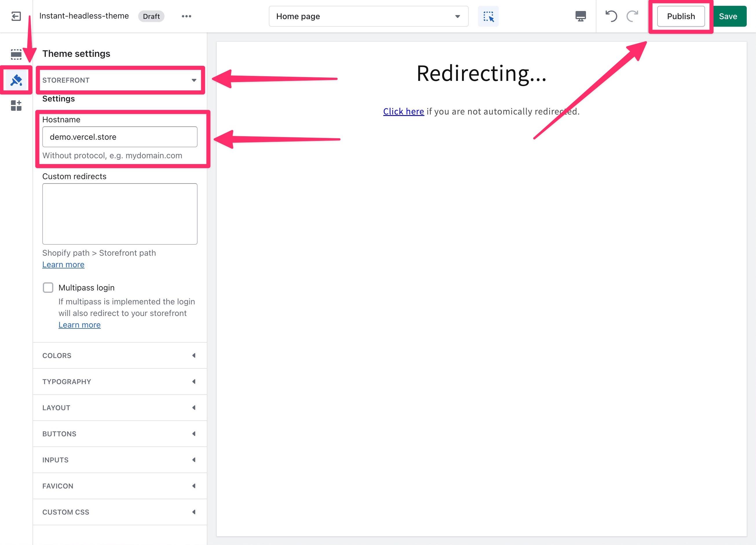The width and height of the screenshot is (756, 545).
Task: Click the Click here redirect link
Action: 403,111
